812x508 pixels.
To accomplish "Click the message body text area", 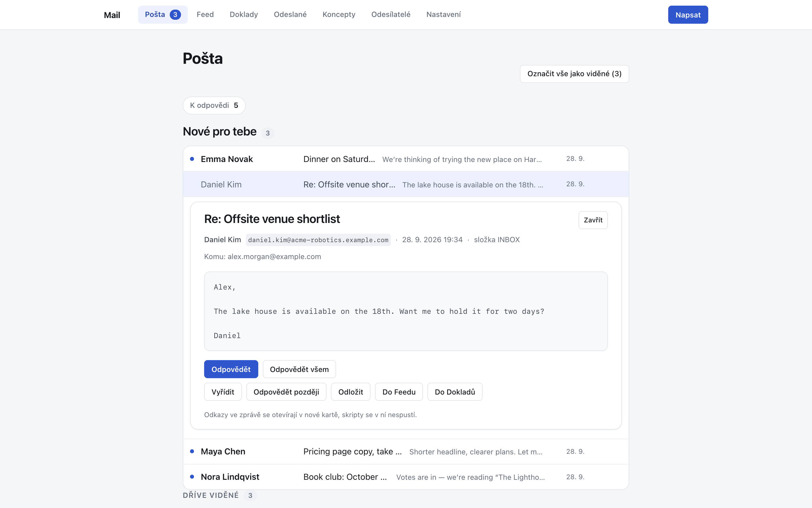I will point(406,311).
